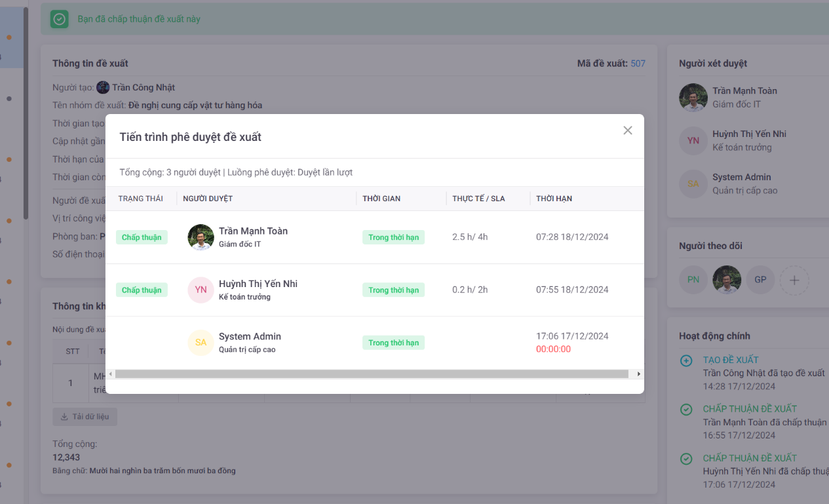Close the approval progress dialog
829x504 pixels.
[627, 130]
